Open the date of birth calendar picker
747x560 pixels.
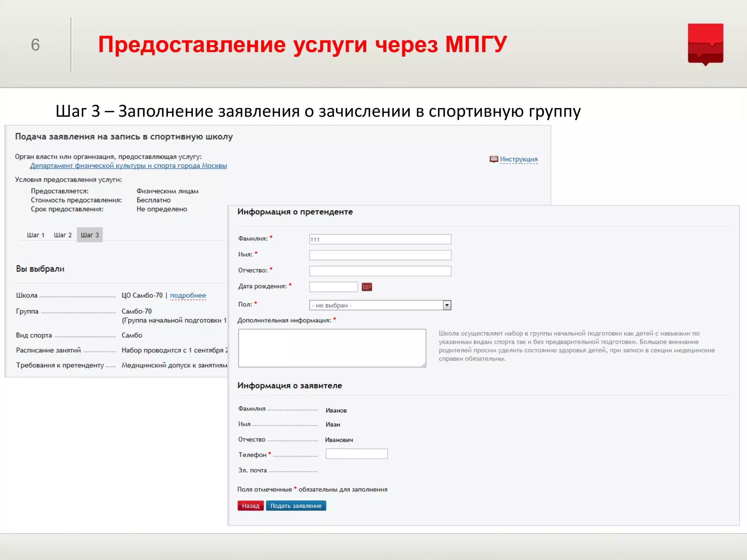click(x=367, y=287)
